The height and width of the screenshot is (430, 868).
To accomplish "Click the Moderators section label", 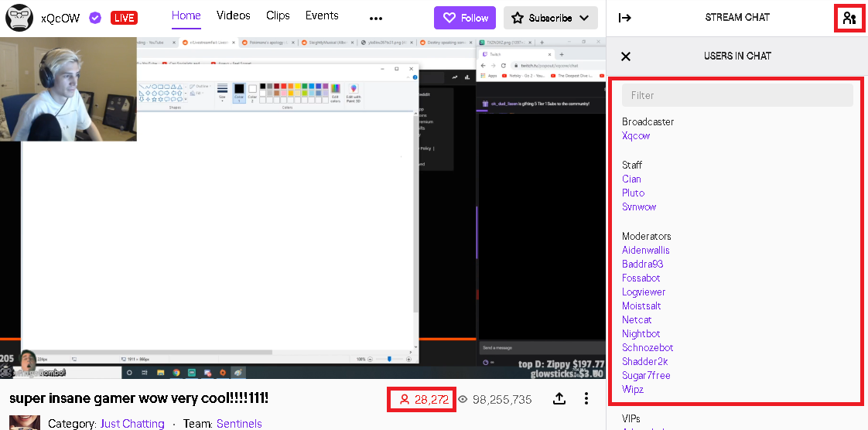I will click(x=647, y=236).
